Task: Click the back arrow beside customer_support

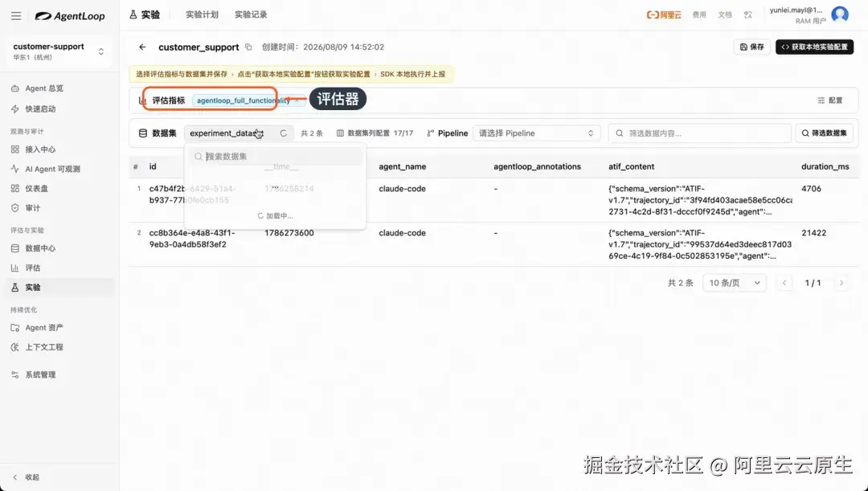Action: click(142, 47)
